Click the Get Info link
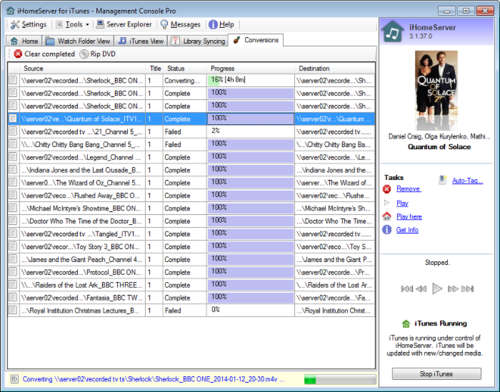Viewport: 500px width, 392px height. pos(407,230)
